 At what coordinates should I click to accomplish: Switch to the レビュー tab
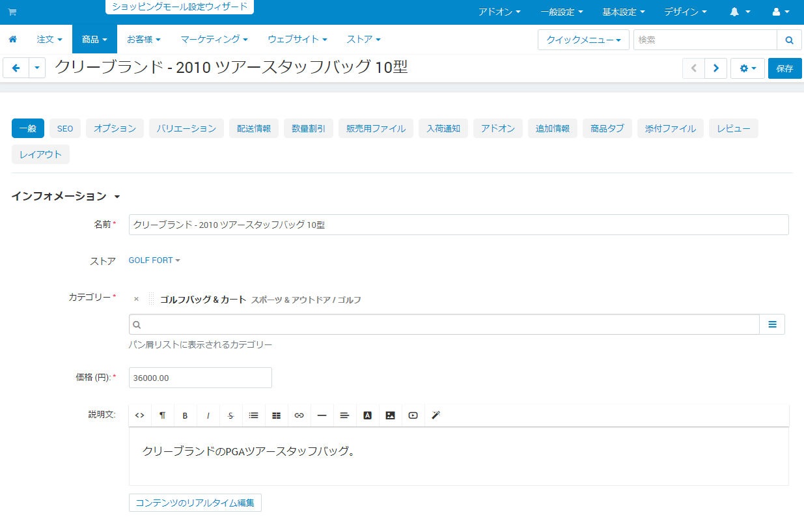coord(734,128)
